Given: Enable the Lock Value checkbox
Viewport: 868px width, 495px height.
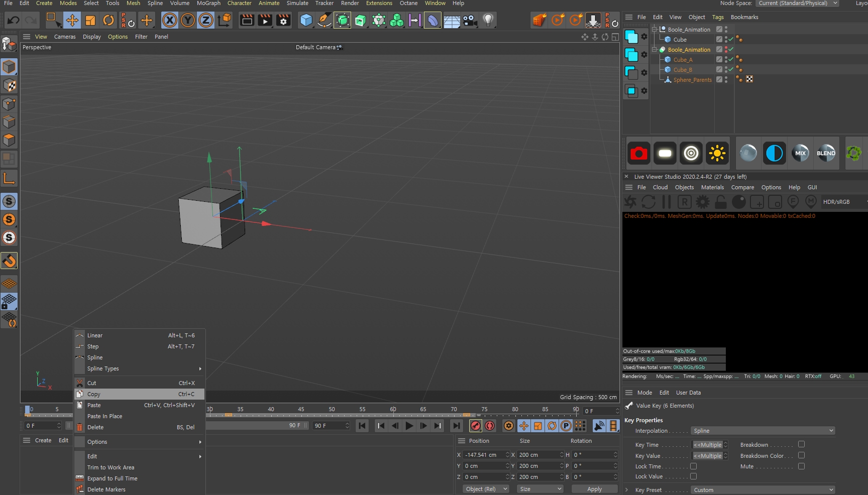Looking at the screenshot, I should 693,476.
